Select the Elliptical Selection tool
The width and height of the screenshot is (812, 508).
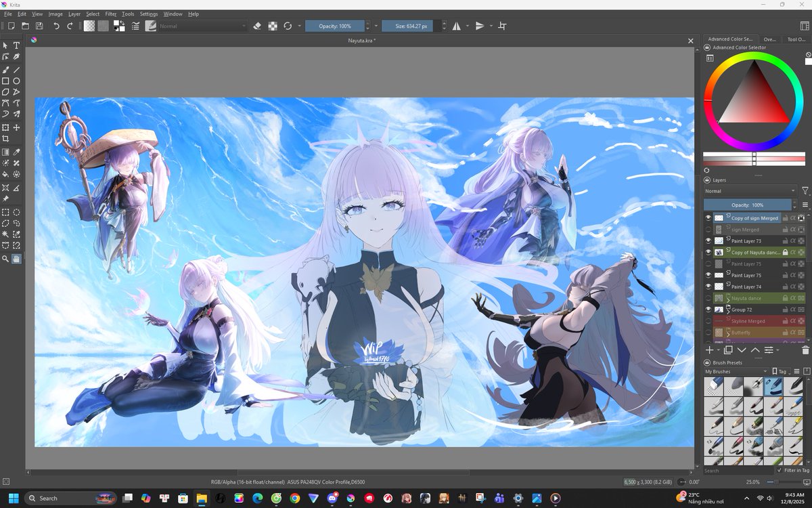tap(16, 212)
